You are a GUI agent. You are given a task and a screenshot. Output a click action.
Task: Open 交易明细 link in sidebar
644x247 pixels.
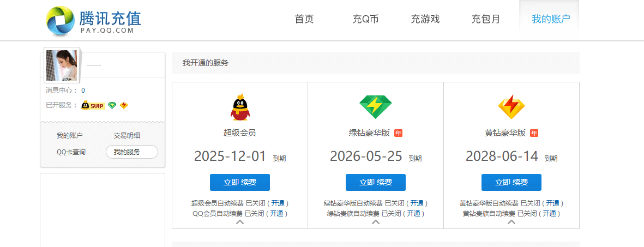(x=127, y=136)
